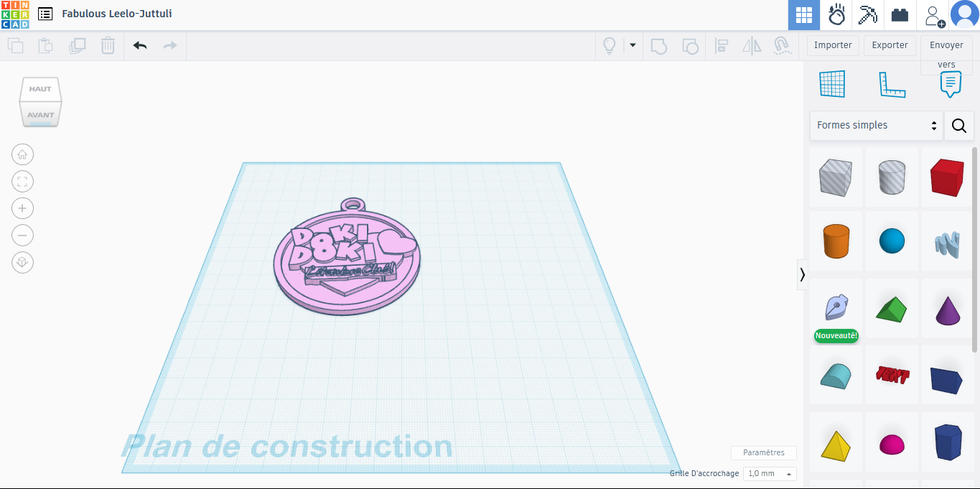Select the purple cone shape
Image resolution: width=980 pixels, height=489 pixels.
[947, 309]
